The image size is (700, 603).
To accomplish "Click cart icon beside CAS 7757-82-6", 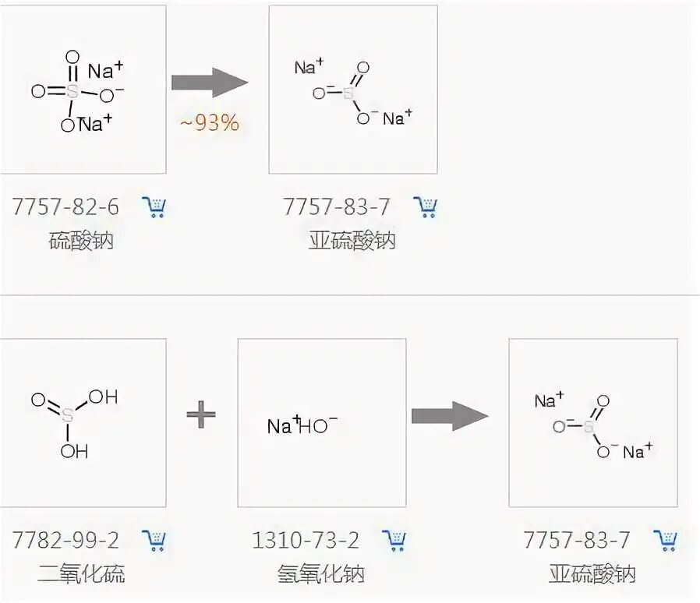I will pyautogui.click(x=154, y=206).
